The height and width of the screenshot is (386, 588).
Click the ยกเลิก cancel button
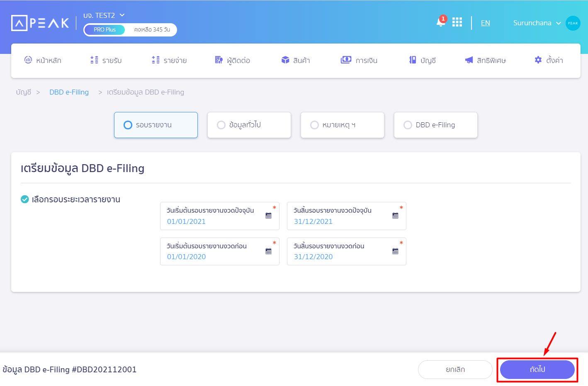[x=455, y=369]
